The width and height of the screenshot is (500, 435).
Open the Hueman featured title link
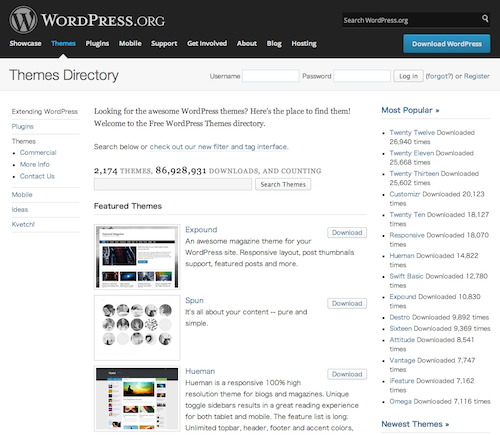[x=200, y=371]
